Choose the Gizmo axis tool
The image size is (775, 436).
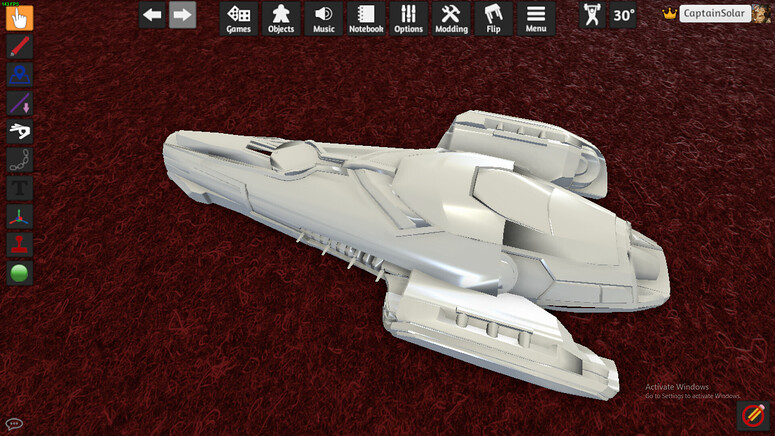coord(19,217)
